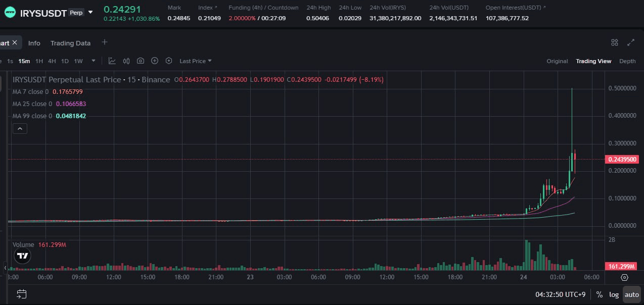Click the 0.5000000 price axis label
The height and width of the screenshot is (305, 644).
tap(622, 88)
